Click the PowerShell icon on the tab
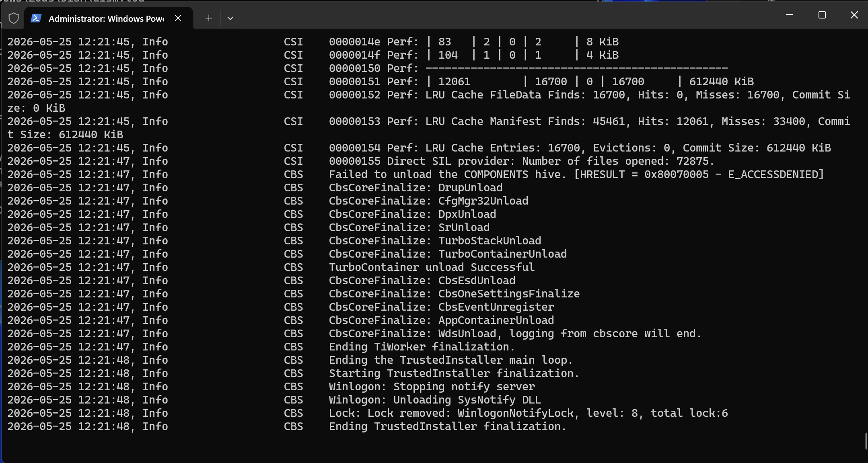This screenshot has width=868, height=463. click(36, 18)
